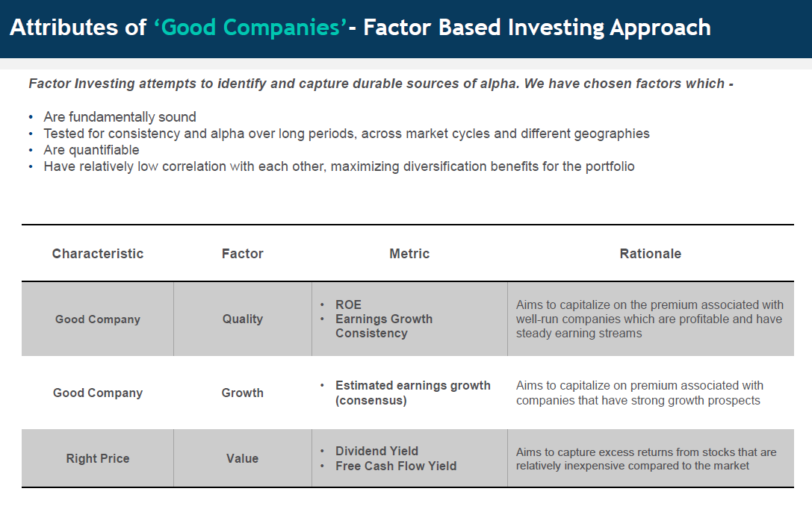Screen dimensions: 812x512
Task: Click the 'Have relatively low correlation' bullet
Action: click(x=338, y=166)
